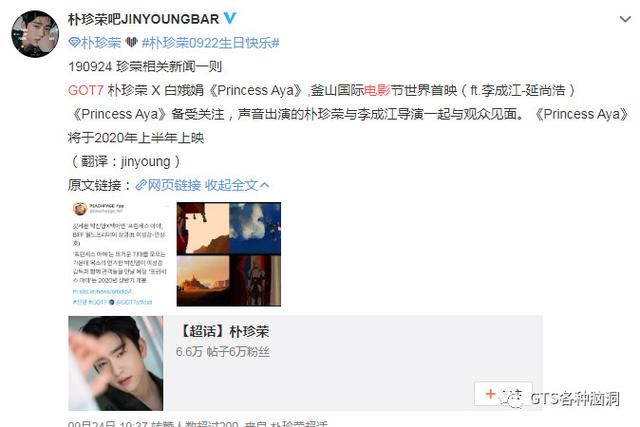
Task: Collapse post with 收起全文
Action: 231,185
